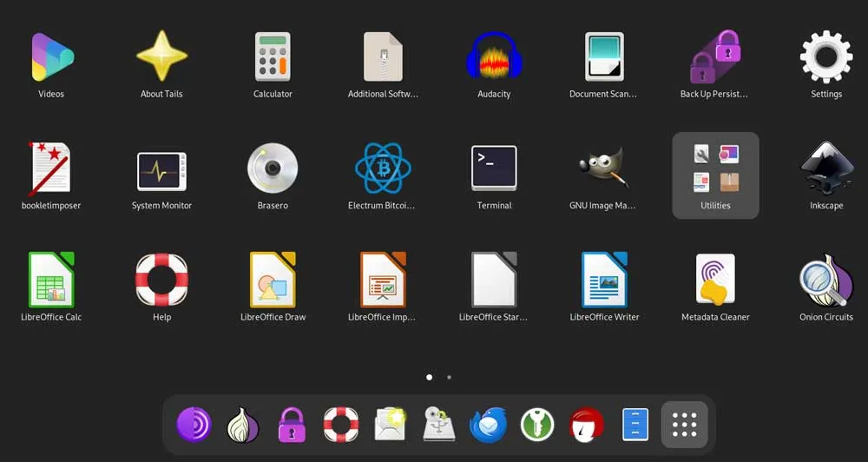The width and height of the screenshot is (868, 462).
Task: Select the first apps page dot
Action: [x=429, y=377]
